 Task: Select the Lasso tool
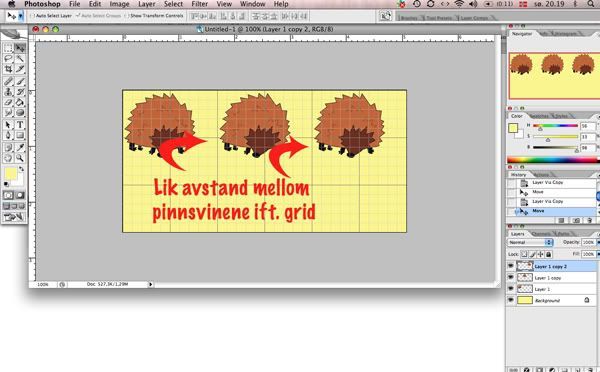click(x=8, y=59)
